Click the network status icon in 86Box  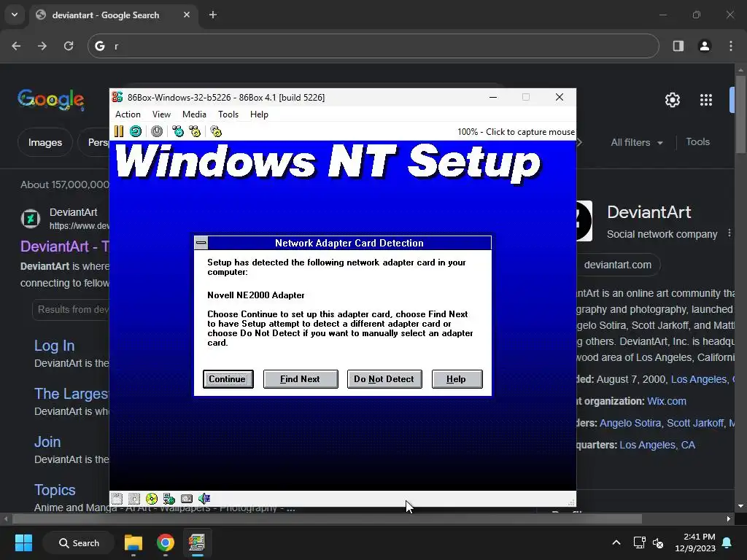coord(169,499)
